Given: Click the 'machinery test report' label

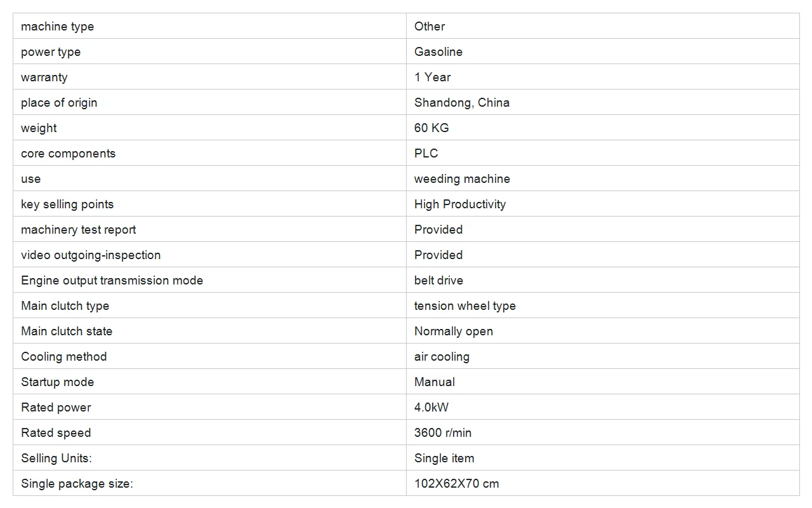Looking at the screenshot, I should pos(79,229).
